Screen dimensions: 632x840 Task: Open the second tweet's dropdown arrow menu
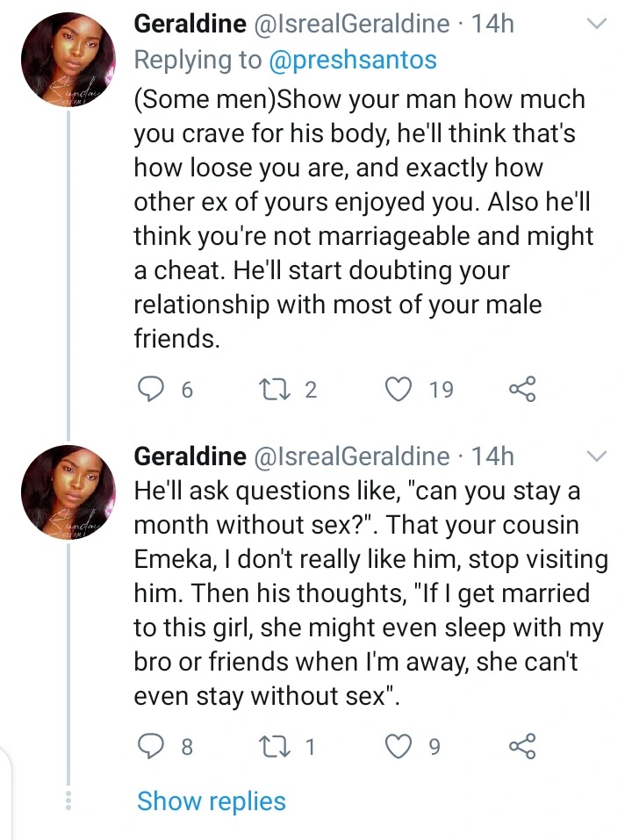point(596,455)
